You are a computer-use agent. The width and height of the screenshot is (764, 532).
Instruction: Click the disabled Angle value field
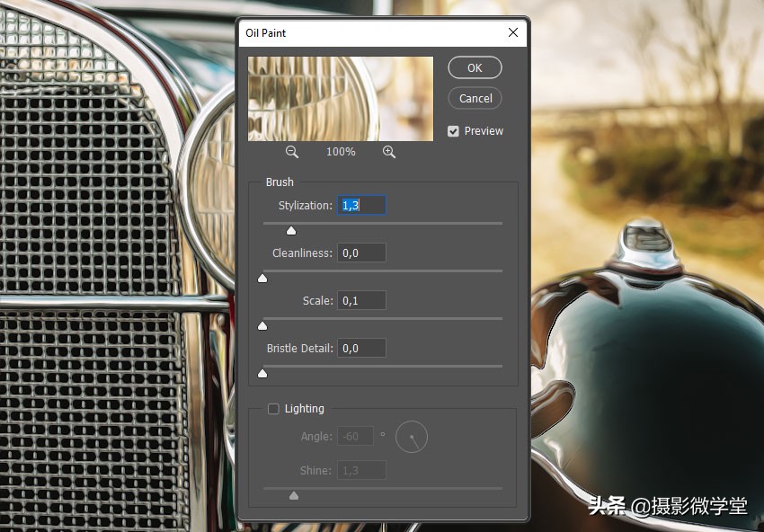pos(356,436)
